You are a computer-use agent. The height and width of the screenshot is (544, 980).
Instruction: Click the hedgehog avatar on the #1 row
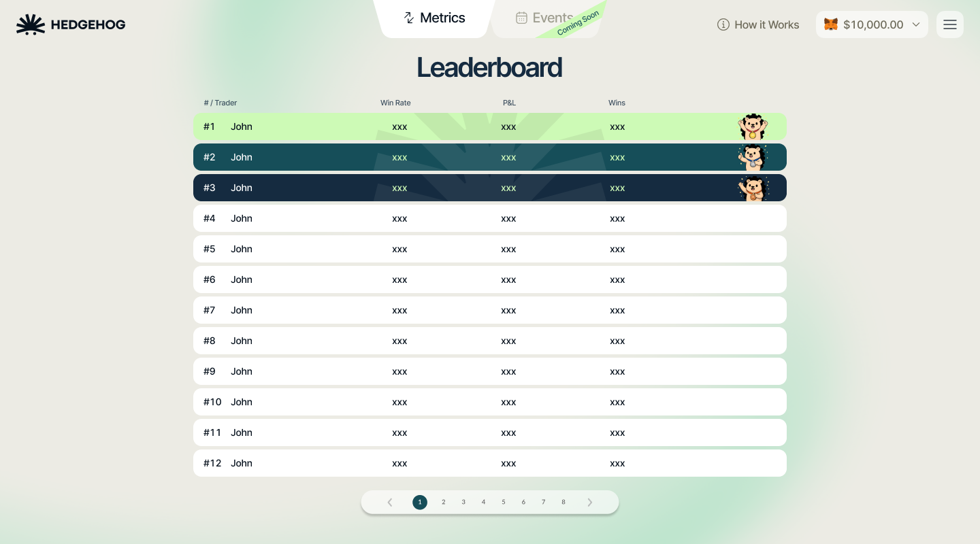pos(753,126)
